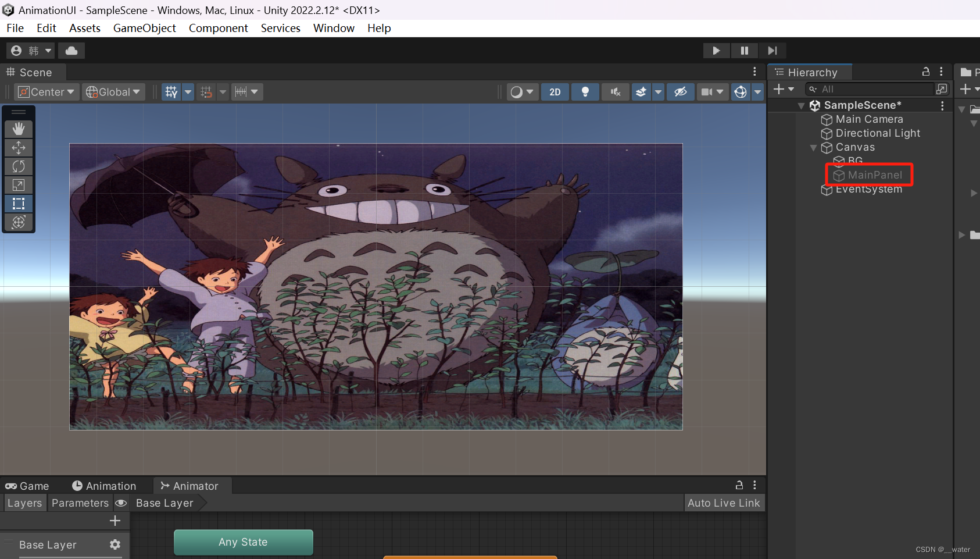Open the Component menu
The width and height of the screenshot is (980, 559).
pyautogui.click(x=218, y=28)
